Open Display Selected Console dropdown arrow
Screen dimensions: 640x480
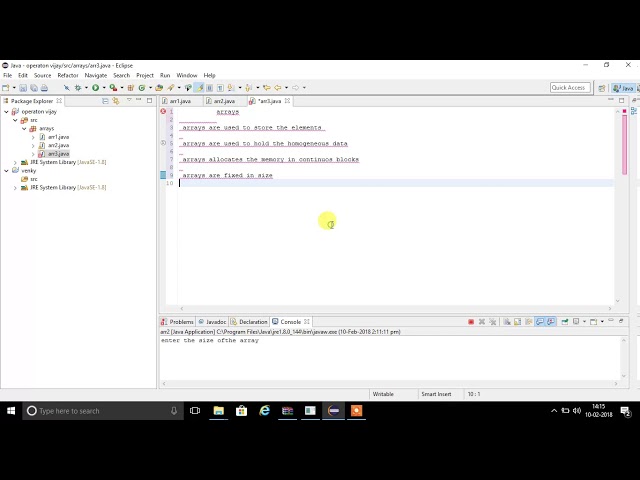pos(584,322)
